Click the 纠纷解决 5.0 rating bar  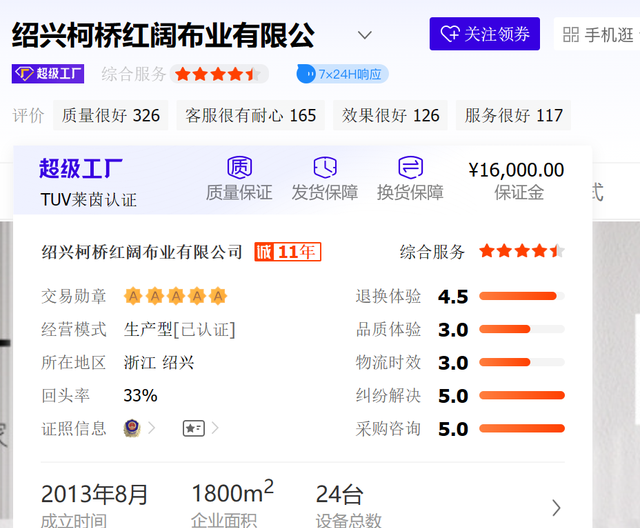coord(522,395)
